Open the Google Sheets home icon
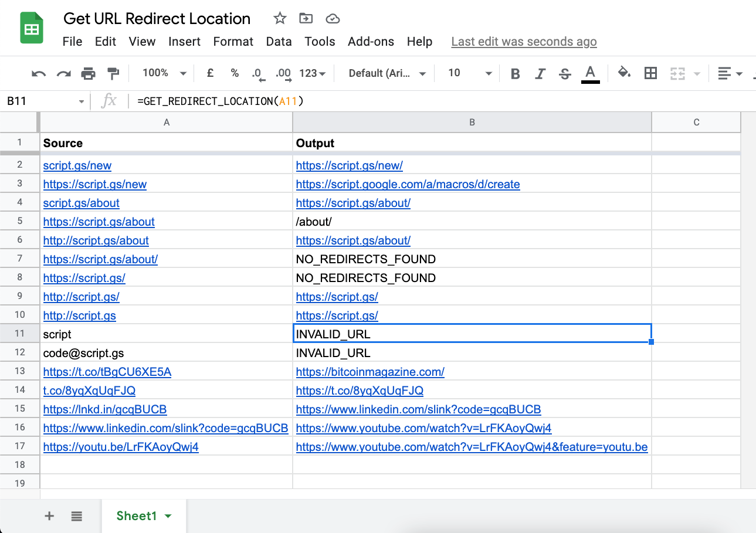The height and width of the screenshot is (533, 756). 31,28
